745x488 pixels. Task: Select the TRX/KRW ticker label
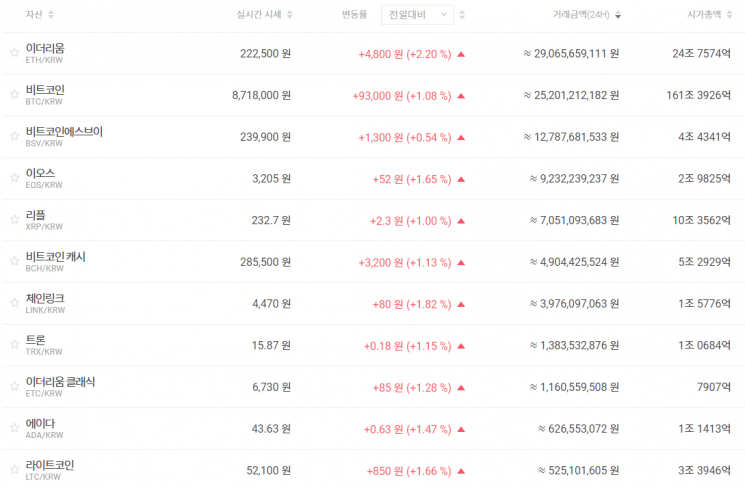point(44,352)
